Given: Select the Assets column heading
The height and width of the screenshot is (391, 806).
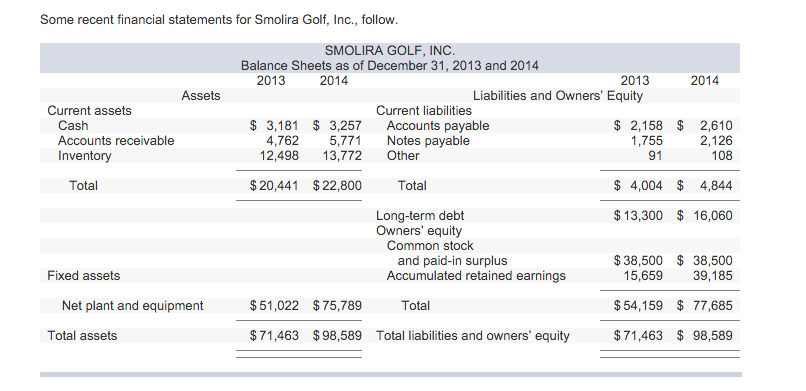Looking at the screenshot, I should pyautogui.click(x=201, y=96).
